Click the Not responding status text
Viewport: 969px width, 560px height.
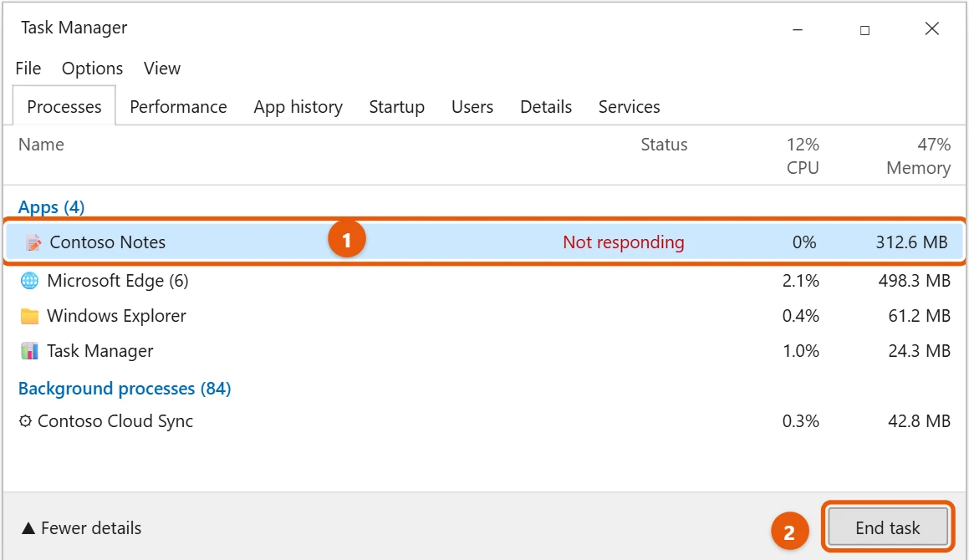point(623,242)
